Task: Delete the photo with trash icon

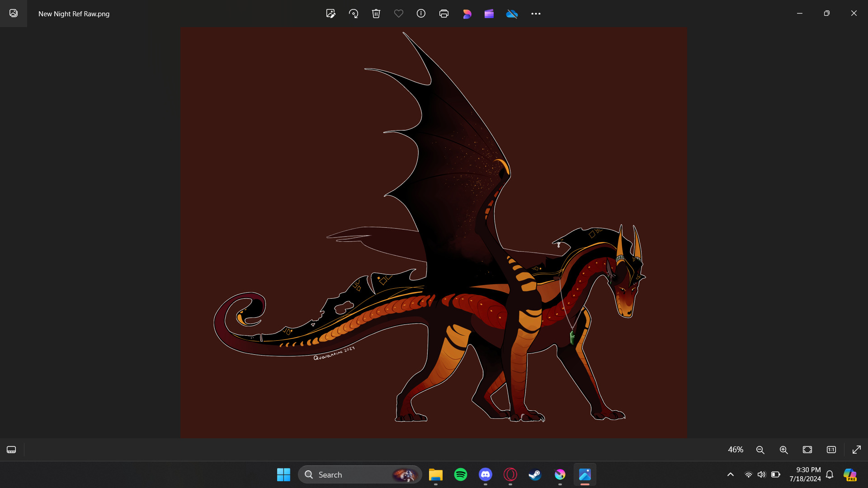Action: click(376, 14)
